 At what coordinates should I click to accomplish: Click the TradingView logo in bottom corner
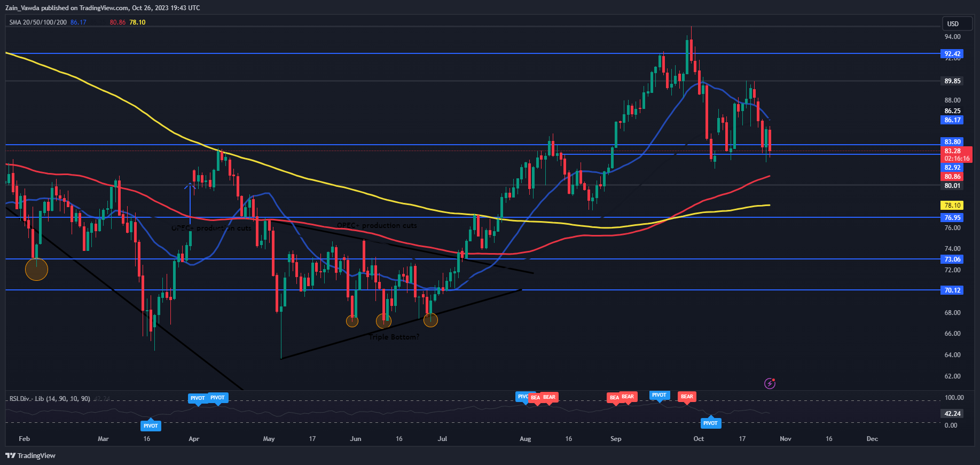tap(30, 455)
